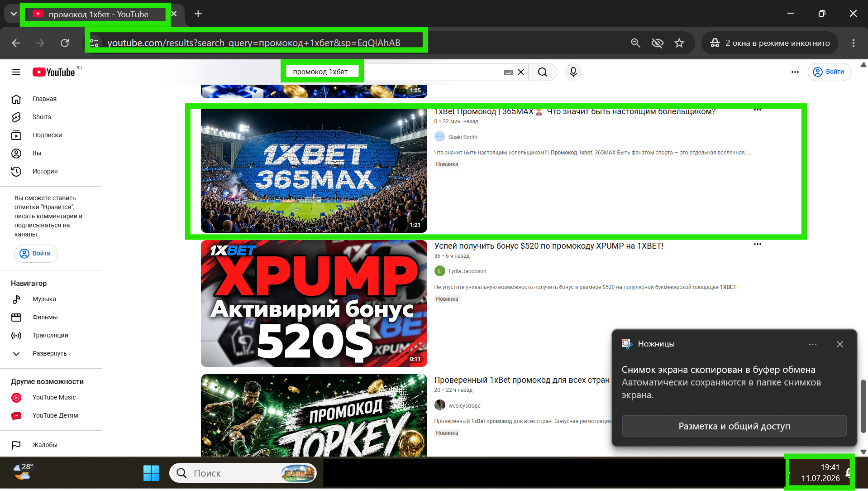868x491 pixels.
Task: Open the on-screen keyboard icon
Action: [508, 72]
